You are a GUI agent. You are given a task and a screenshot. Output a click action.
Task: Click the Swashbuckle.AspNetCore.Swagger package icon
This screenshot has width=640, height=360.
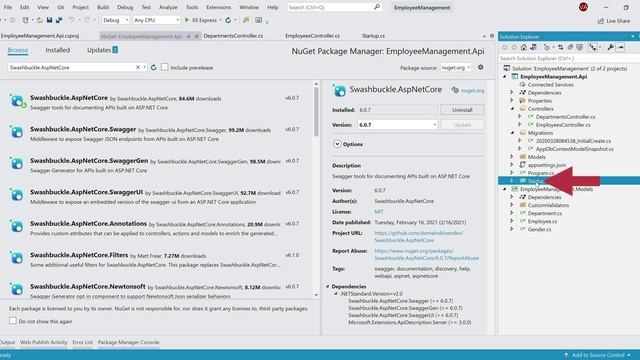17,132
